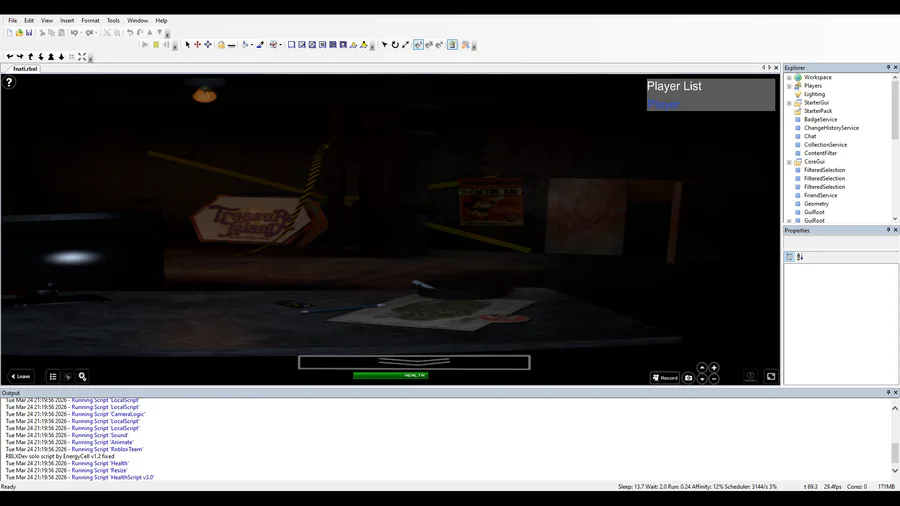Click the Copy icon in toolbar
Image resolution: width=900 pixels, height=506 pixels.
point(52,33)
